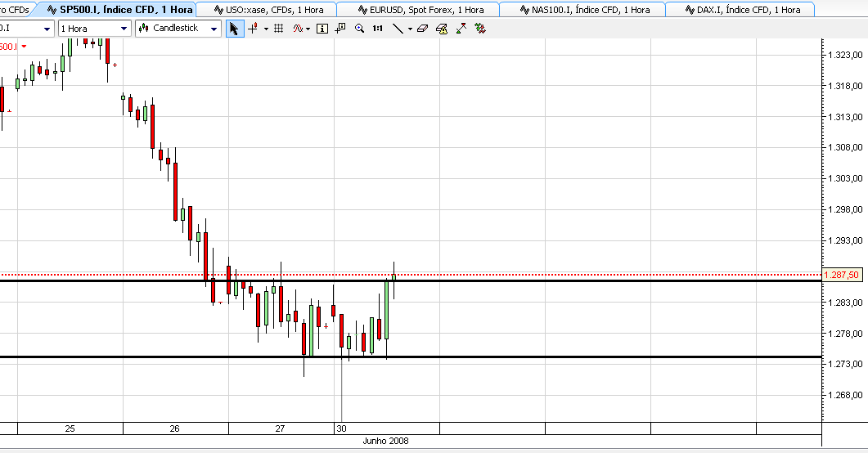
Task: Select the trend line drawing tool
Action: 398,28
